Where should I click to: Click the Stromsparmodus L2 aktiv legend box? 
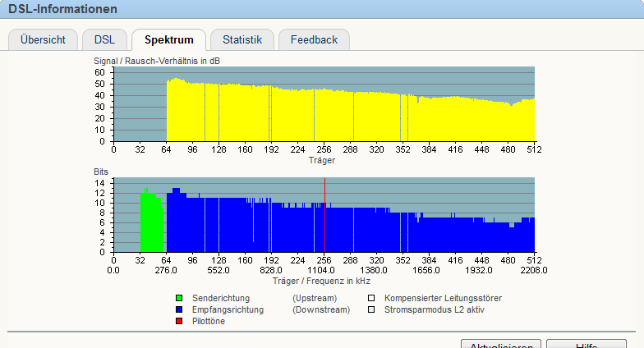(371, 309)
